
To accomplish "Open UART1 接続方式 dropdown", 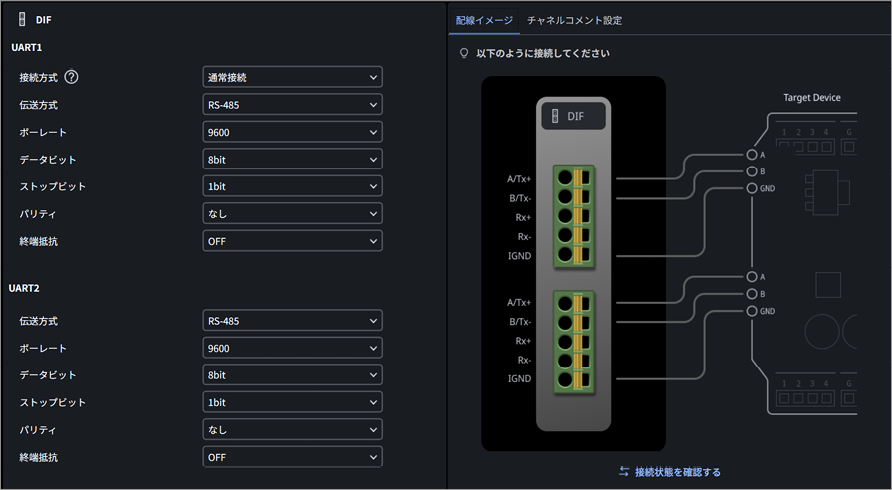I will pos(292,77).
